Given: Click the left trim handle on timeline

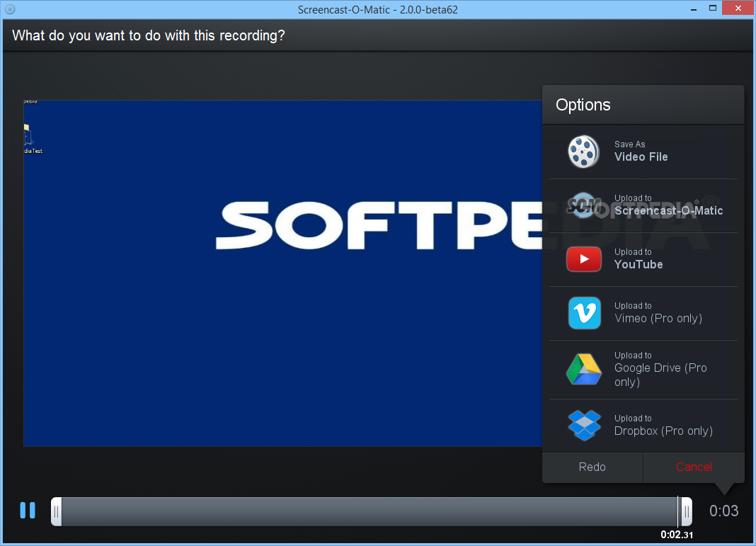Looking at the screenshot, I should [57, 512].
